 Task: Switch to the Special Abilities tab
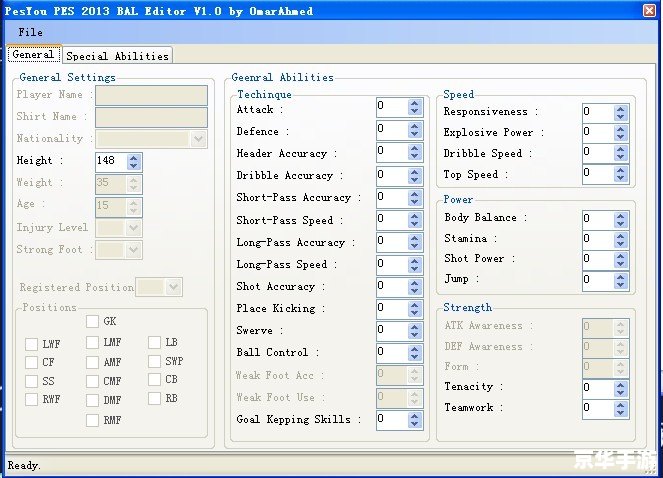(x=117, y=56)
